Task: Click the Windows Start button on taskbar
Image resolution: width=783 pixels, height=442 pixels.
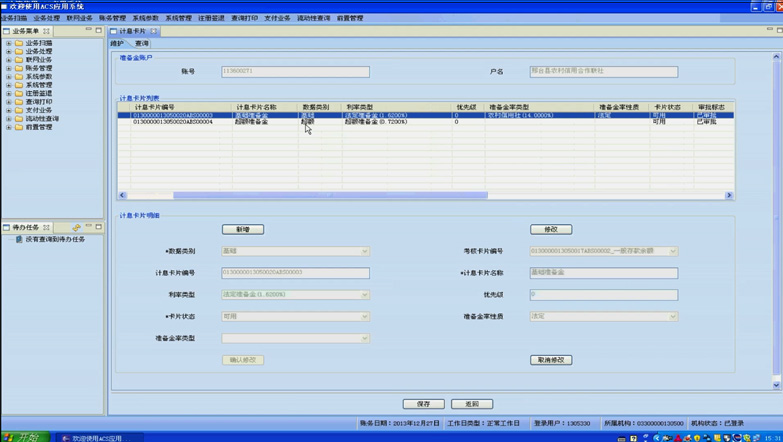Action: (22, 437)
